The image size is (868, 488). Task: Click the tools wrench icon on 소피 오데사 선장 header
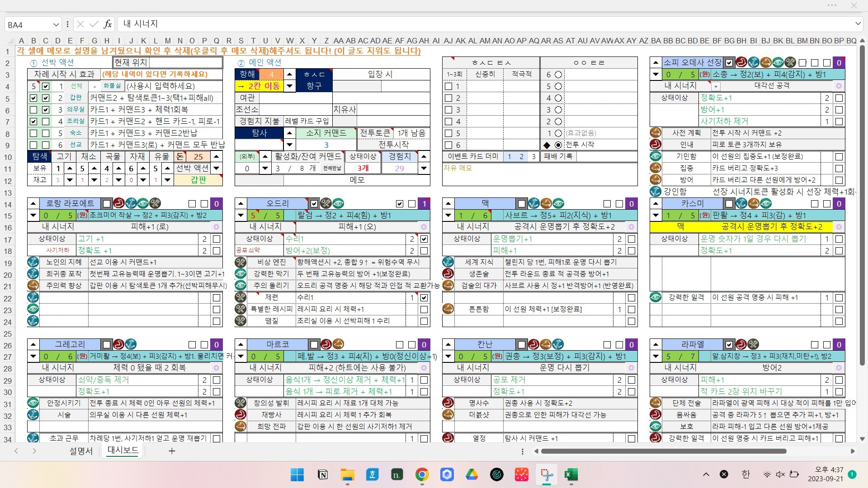[x=790, y=62]
